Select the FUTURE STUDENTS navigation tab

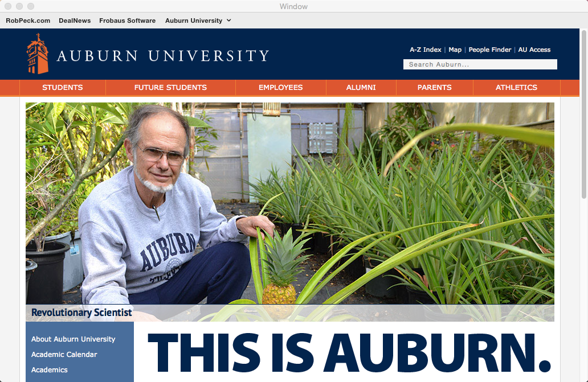coord(170,88)
